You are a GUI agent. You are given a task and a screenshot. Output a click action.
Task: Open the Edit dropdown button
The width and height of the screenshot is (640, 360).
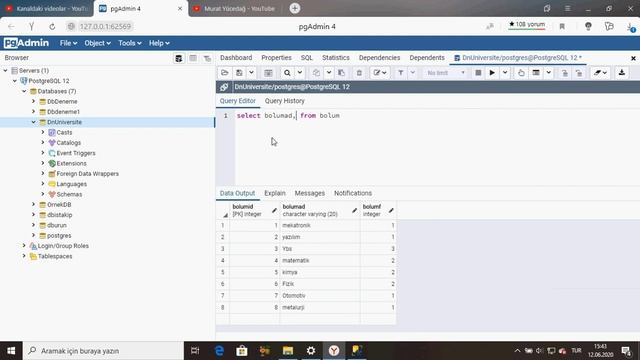(380, 73)
